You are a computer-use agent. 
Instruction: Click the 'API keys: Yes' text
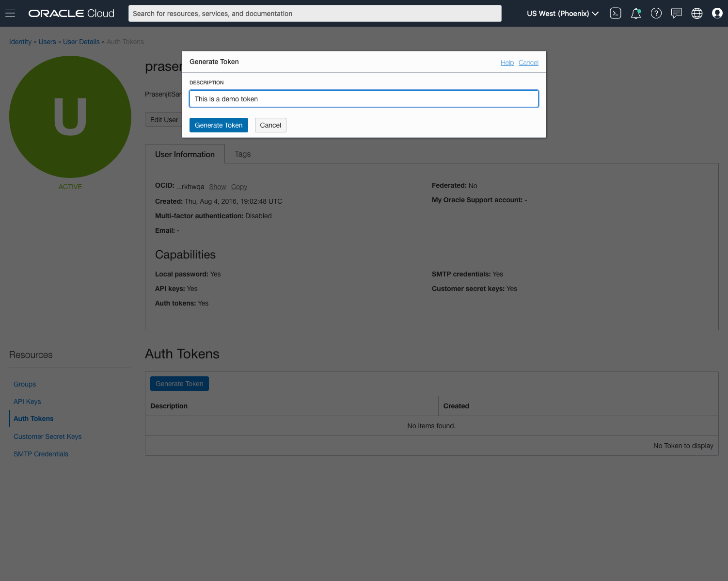tap(176, 289)
